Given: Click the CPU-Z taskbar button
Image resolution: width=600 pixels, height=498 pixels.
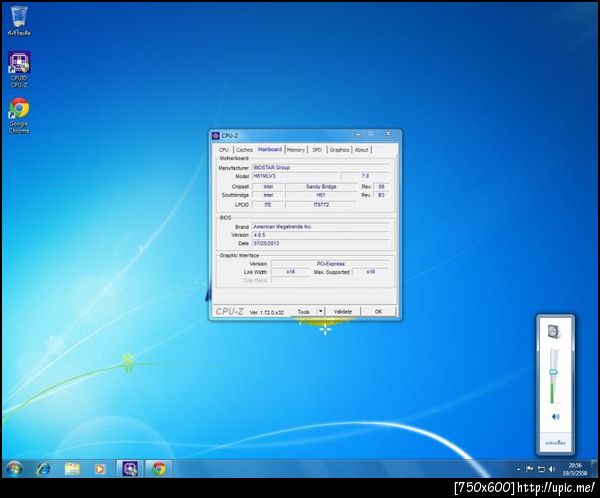Looking at the screenshot, I should pos(129,468).
